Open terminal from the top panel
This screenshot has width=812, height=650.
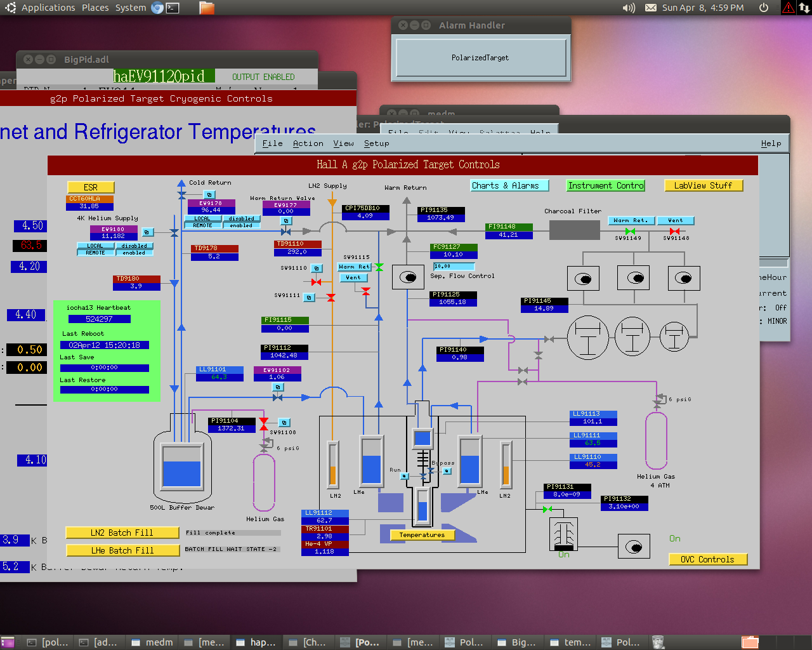(x=173, y=8)
